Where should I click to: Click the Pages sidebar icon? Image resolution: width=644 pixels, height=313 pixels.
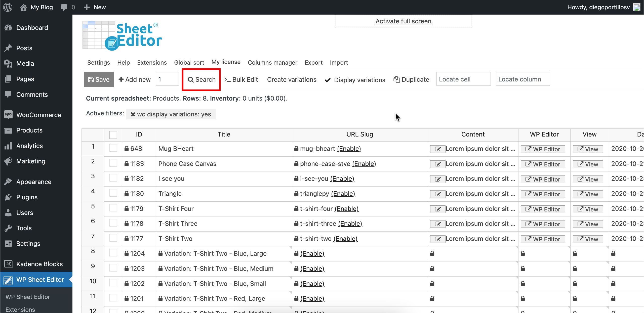pyautogui.click(x=8, y=79)
